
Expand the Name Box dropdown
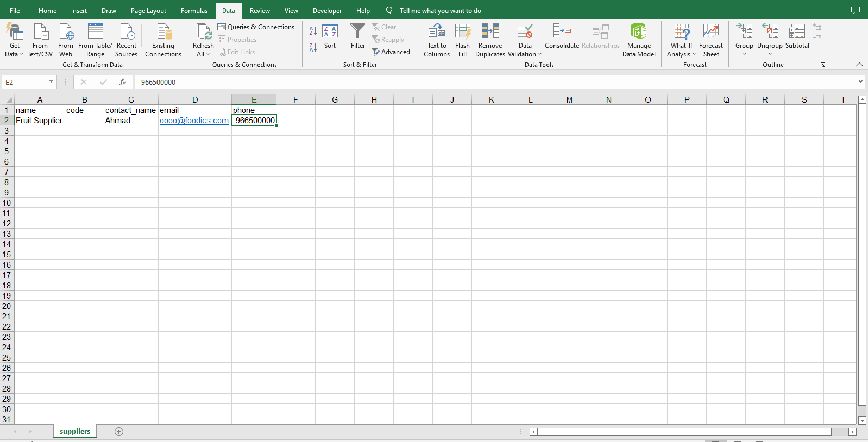(52, 82)
